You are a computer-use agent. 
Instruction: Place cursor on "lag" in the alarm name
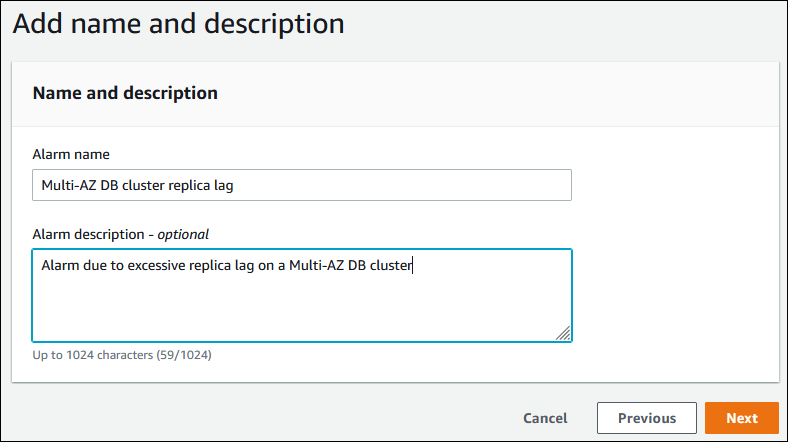point(223,185)
